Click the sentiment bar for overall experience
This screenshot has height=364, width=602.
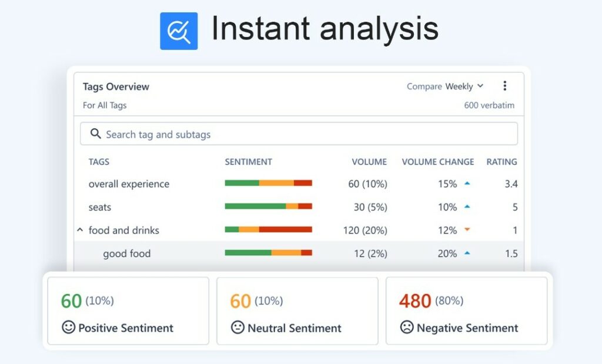268,183
